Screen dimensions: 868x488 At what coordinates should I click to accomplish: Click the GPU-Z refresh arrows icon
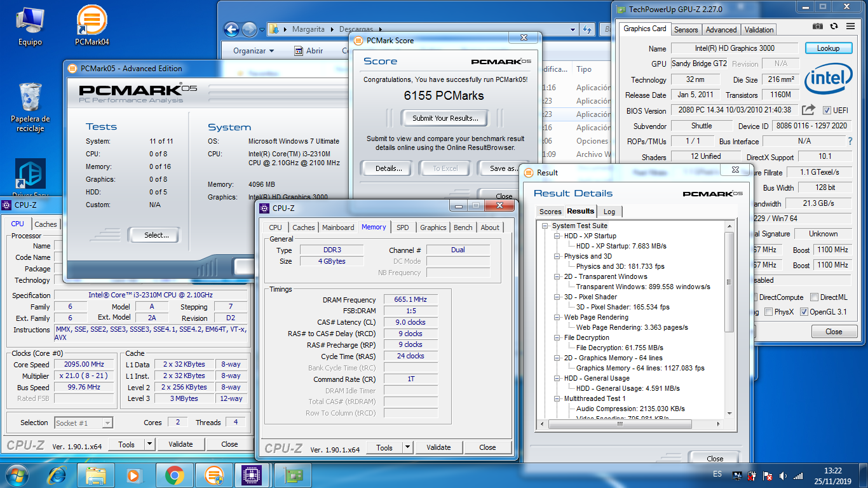pyautogui.click(x=834, y=26)
